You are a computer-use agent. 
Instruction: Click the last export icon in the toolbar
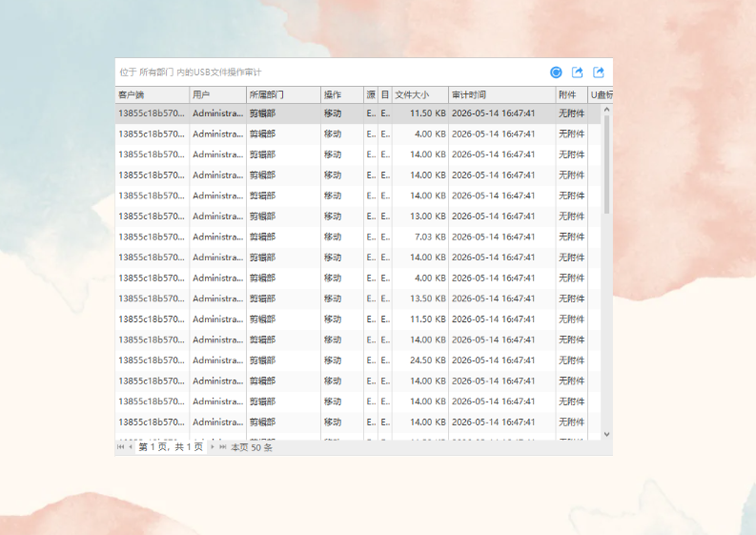tap(599, 72)
